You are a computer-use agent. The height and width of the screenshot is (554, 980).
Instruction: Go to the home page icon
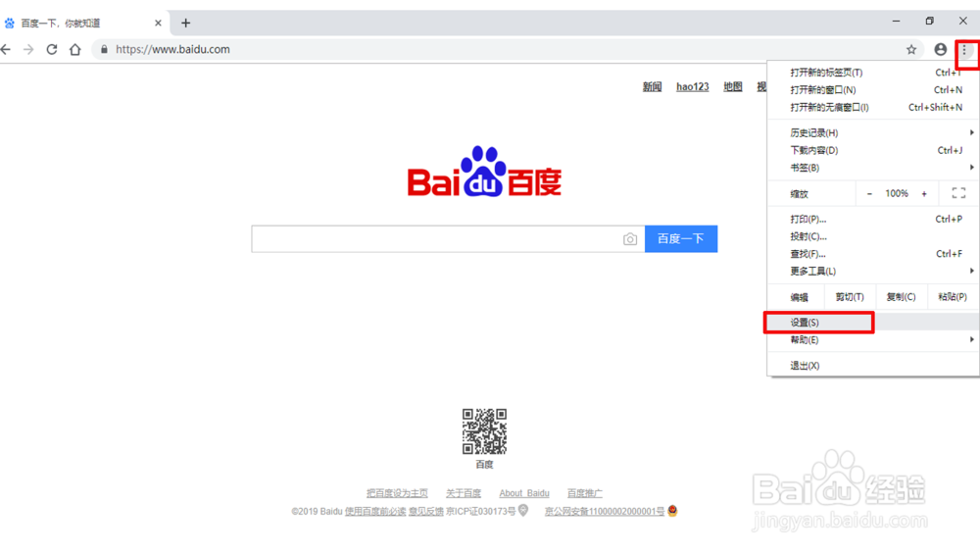[75, 49]
